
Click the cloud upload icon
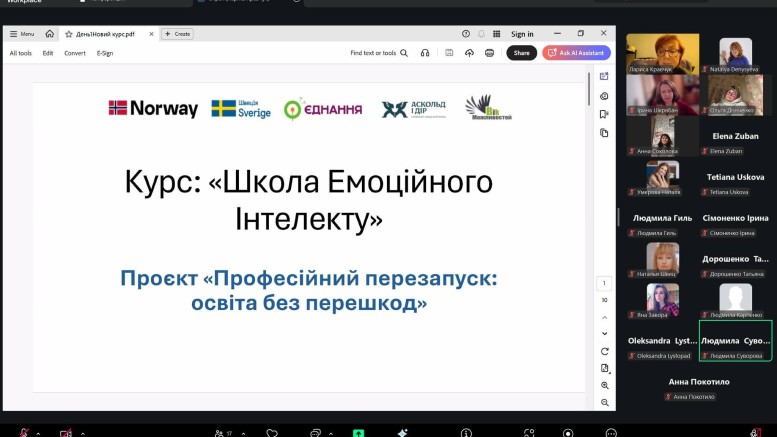(469, 53)
